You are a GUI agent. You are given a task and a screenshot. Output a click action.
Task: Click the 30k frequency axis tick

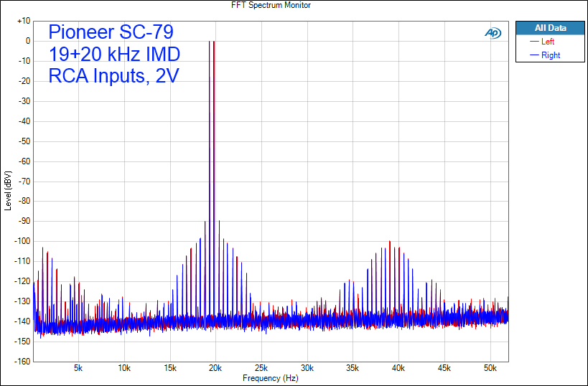click(307, 368)
